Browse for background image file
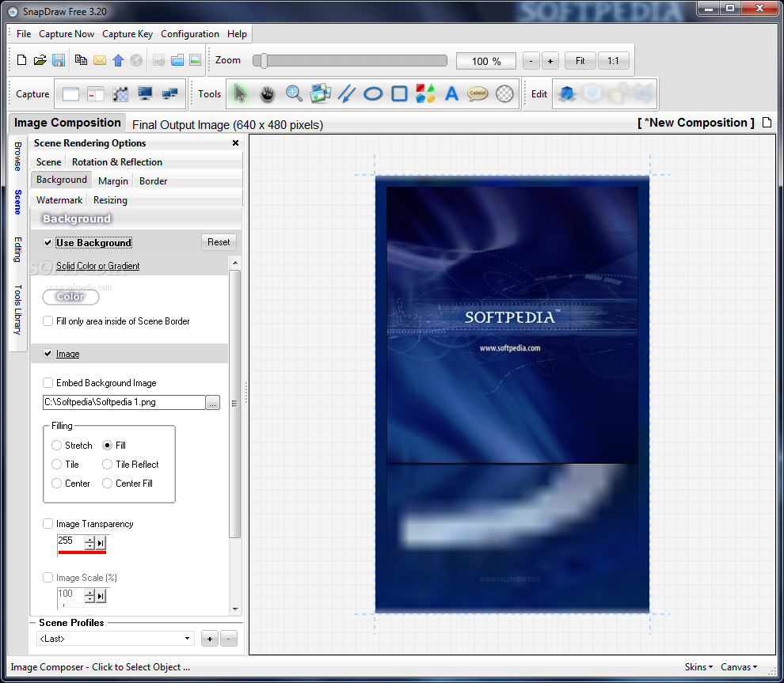The width and height of the screenshot is (784, 683). point(212,402)
